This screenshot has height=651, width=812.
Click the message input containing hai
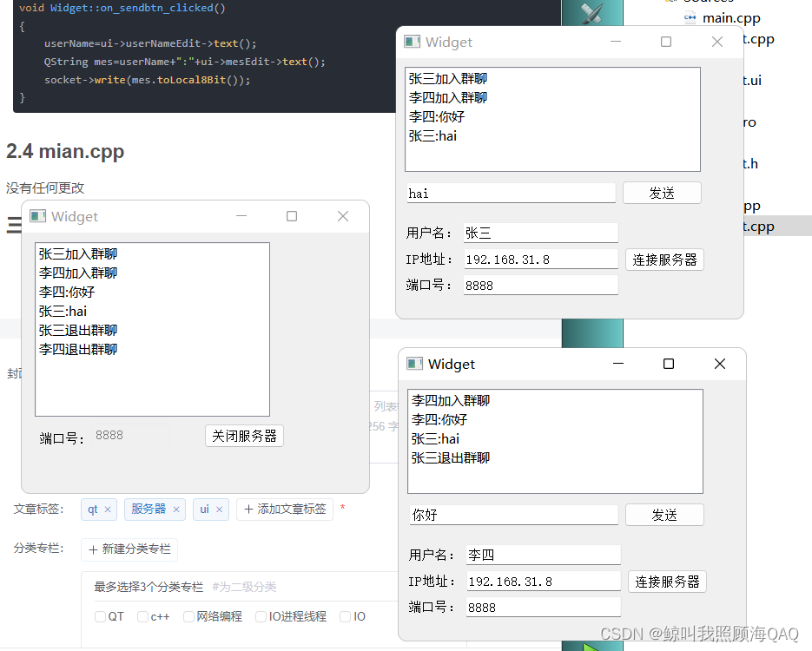(x=511, y=194)
